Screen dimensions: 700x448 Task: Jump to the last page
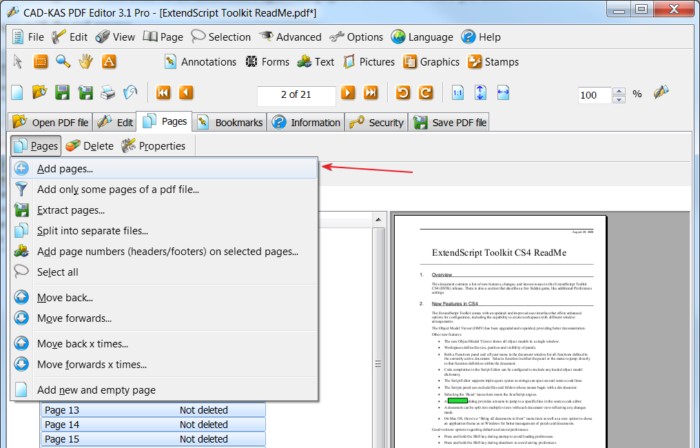pos(371,93)
